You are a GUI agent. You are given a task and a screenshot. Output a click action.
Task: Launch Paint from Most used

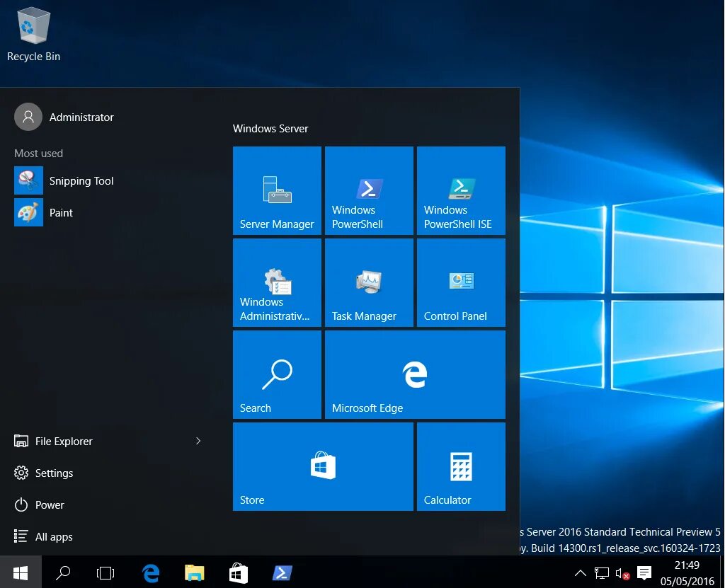coord(44,213)
